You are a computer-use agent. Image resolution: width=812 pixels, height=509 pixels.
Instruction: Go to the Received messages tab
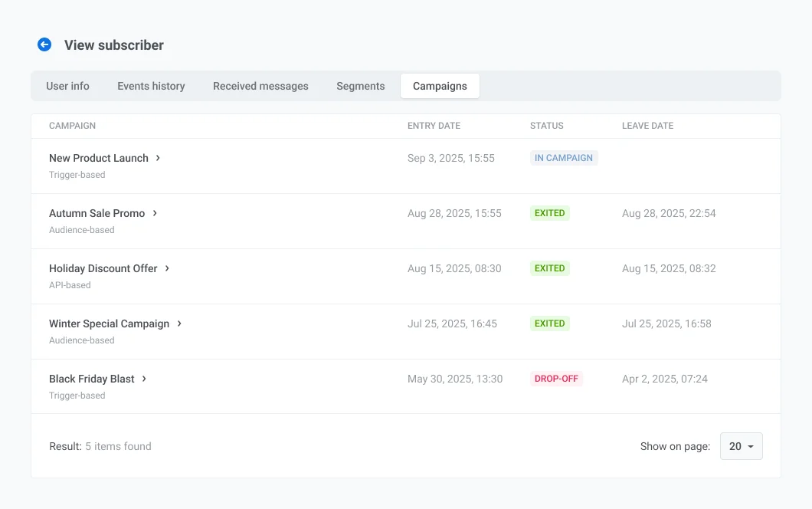[260, 86]
